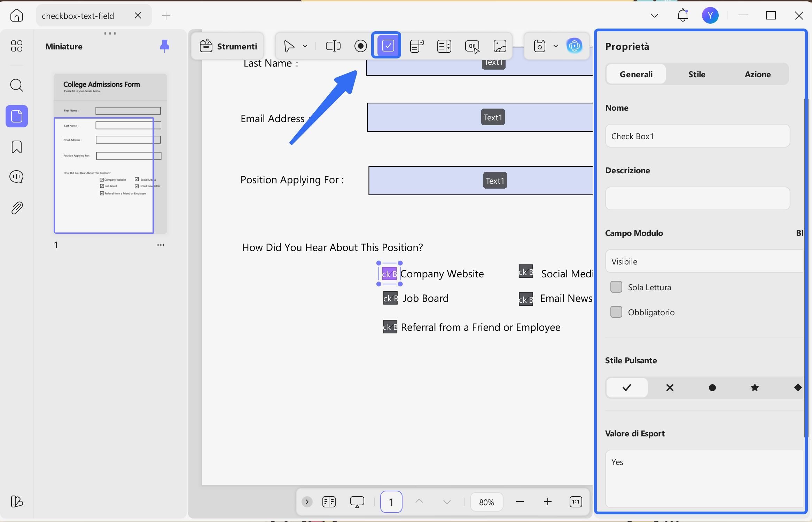
Task: Open the 80% zoom level dropdown
Action: click(486, 502)
